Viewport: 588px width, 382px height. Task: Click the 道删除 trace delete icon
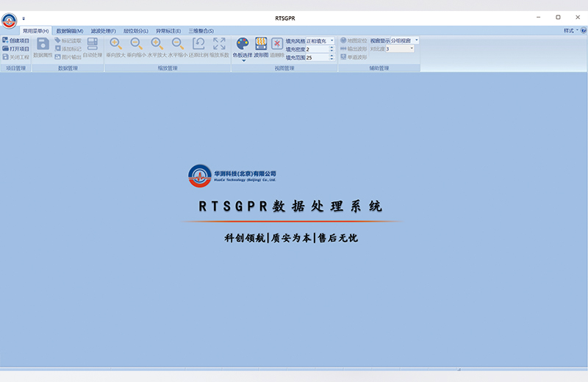tap(277, 44)
